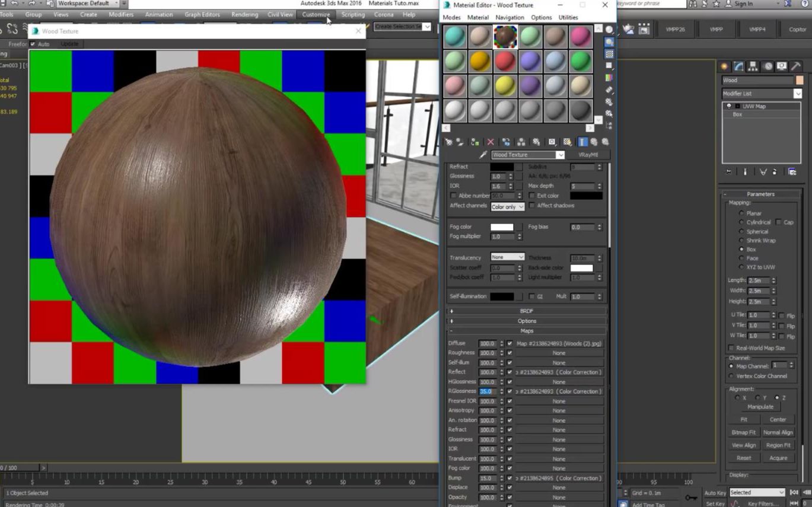Open the Modifier List dropdown
Screen dimensions: 812x507
798,94
